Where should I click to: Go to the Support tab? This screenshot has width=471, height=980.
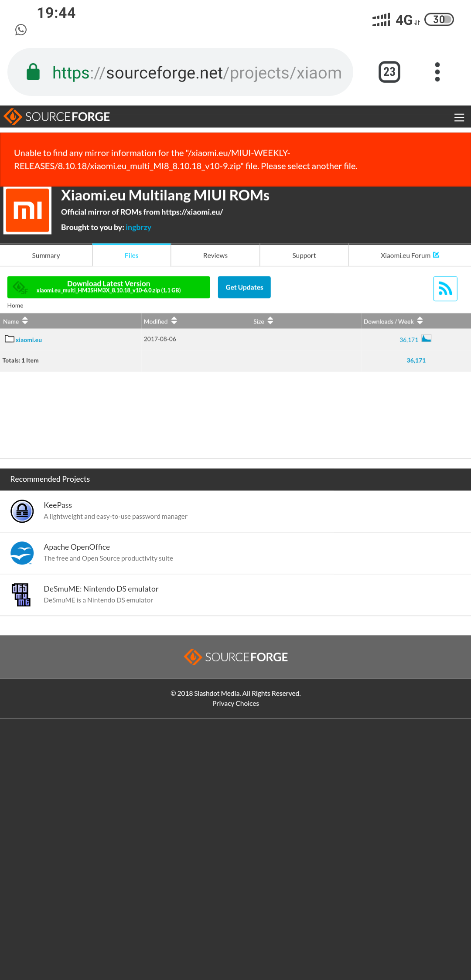304,255
